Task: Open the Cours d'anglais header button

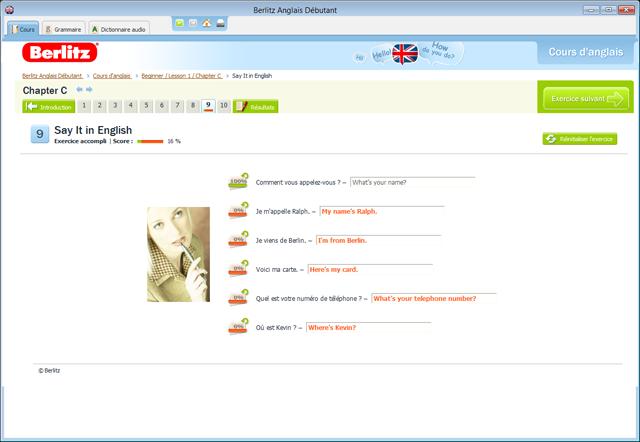Action: [x=585, y=52]
